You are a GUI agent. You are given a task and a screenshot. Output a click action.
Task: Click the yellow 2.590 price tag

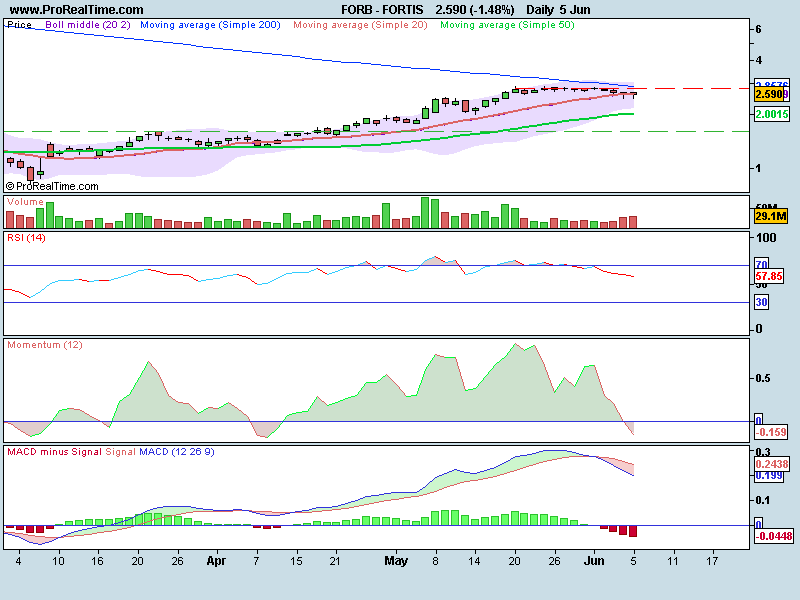tap(769, 94)
